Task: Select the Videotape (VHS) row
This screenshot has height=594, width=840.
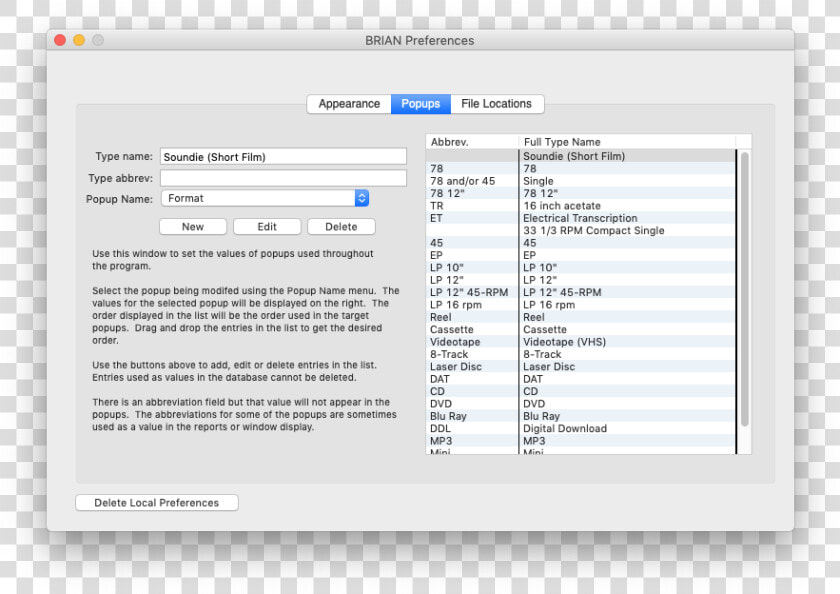Action: (x=581, y=342)
